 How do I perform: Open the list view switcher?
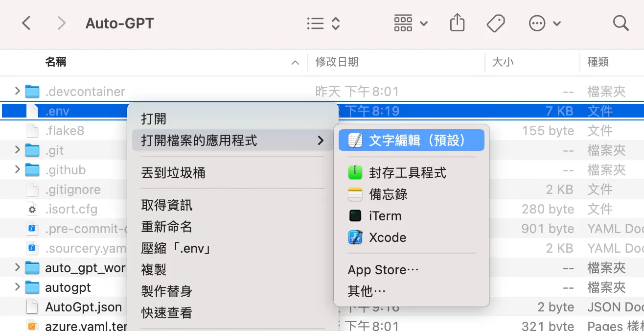tap(323, 23)
